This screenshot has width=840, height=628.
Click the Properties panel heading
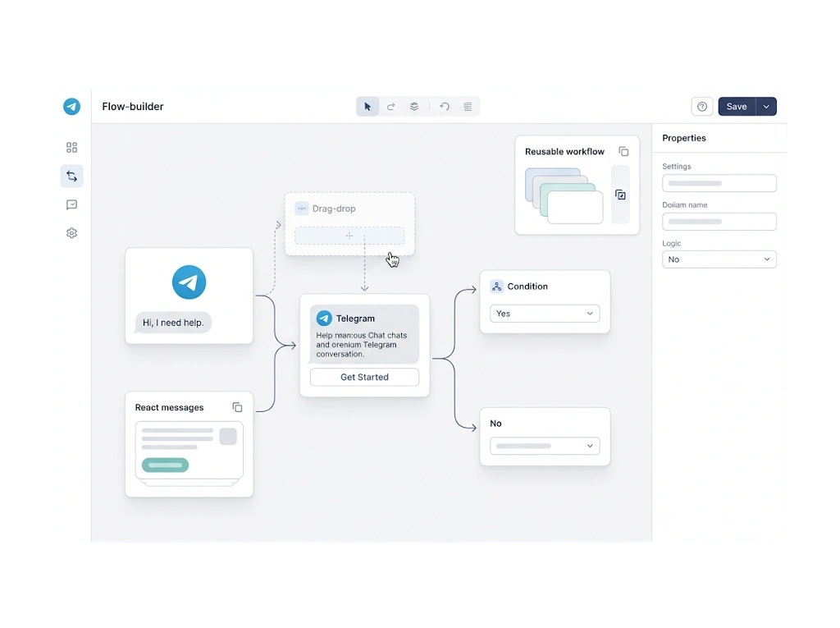[684, 138]
